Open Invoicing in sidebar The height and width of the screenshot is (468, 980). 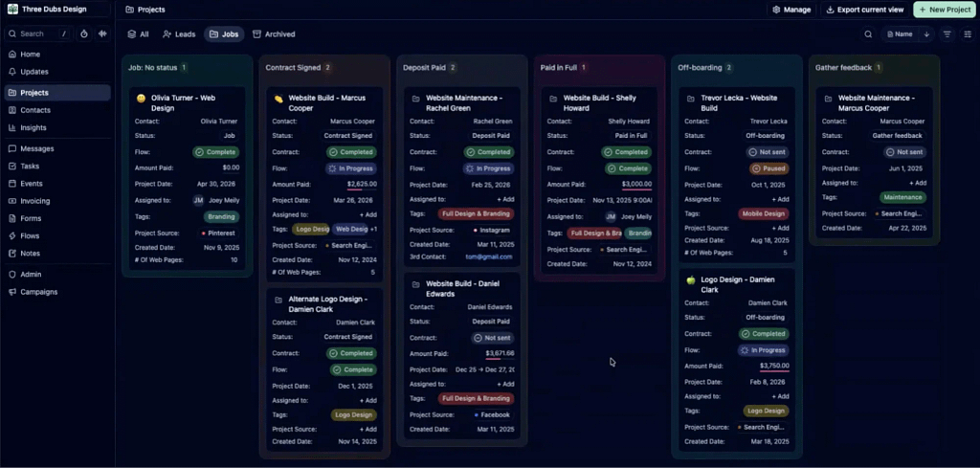tap(57, 201)
